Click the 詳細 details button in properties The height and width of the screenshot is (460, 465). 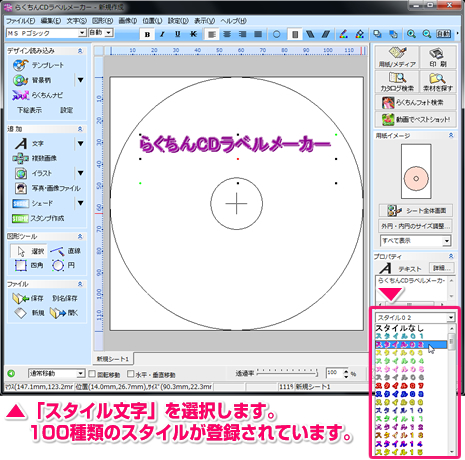pyautogui.click(x=442, y=268)
